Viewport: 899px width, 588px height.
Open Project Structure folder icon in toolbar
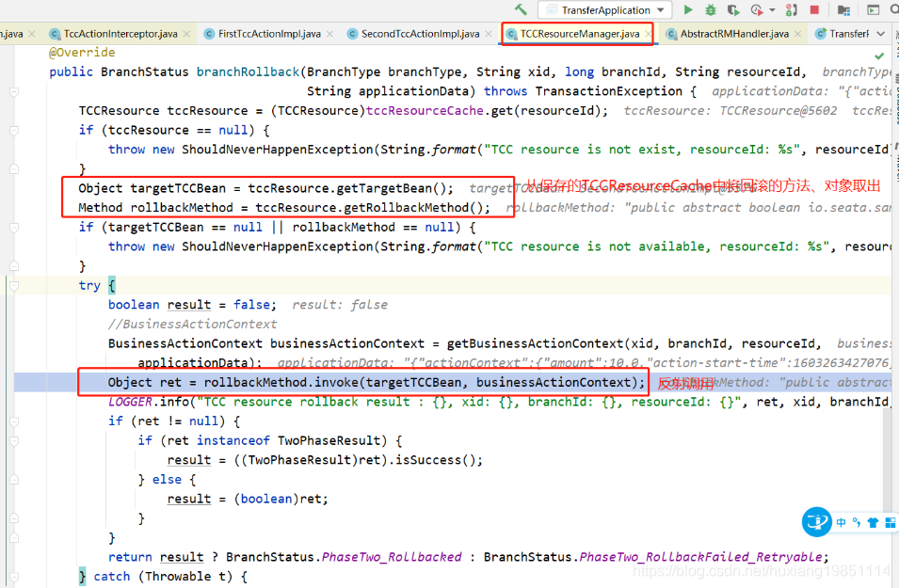[843, 9]
